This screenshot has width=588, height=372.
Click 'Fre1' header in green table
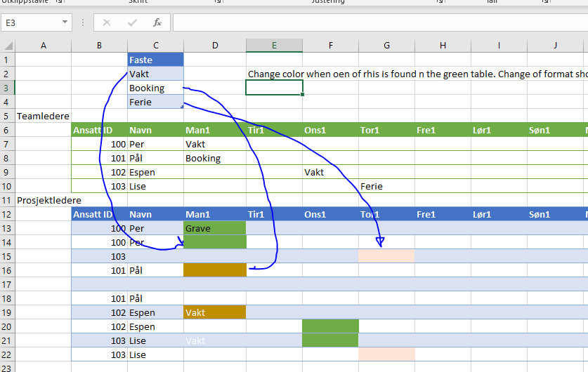[x=443, y=130]
